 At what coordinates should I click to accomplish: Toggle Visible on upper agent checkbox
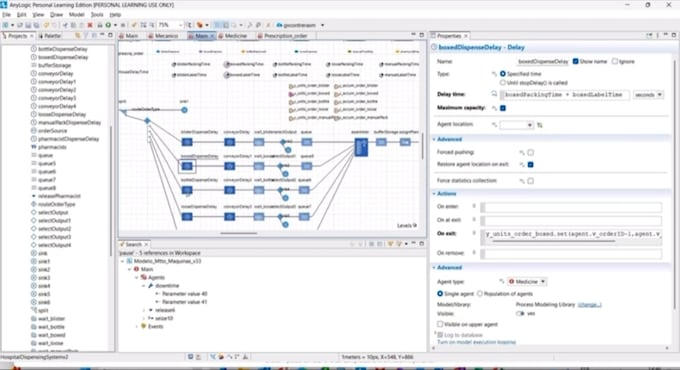pyautogui.click(x=440, y=324)
